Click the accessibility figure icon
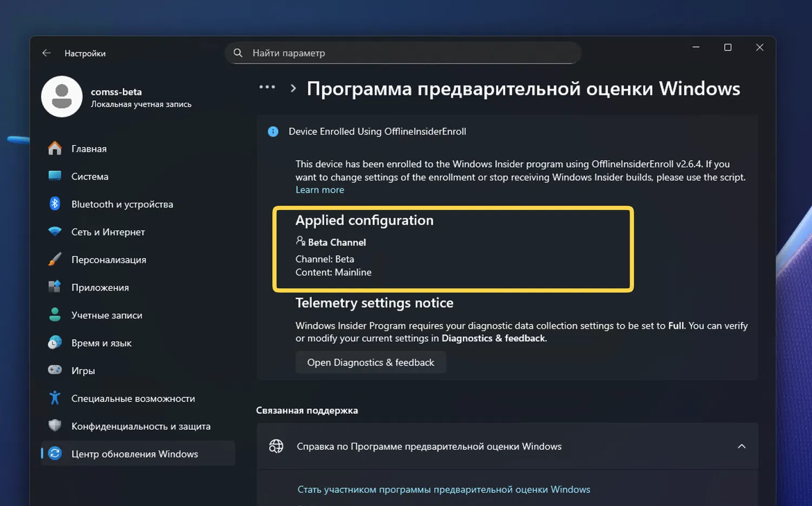 55,398
